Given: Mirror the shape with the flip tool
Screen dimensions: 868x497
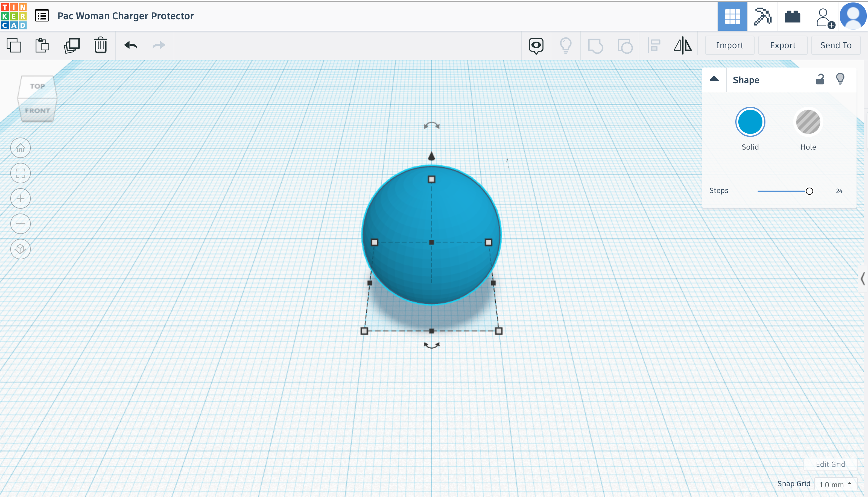Looking at the screenshot, I should tap(682, 46).
